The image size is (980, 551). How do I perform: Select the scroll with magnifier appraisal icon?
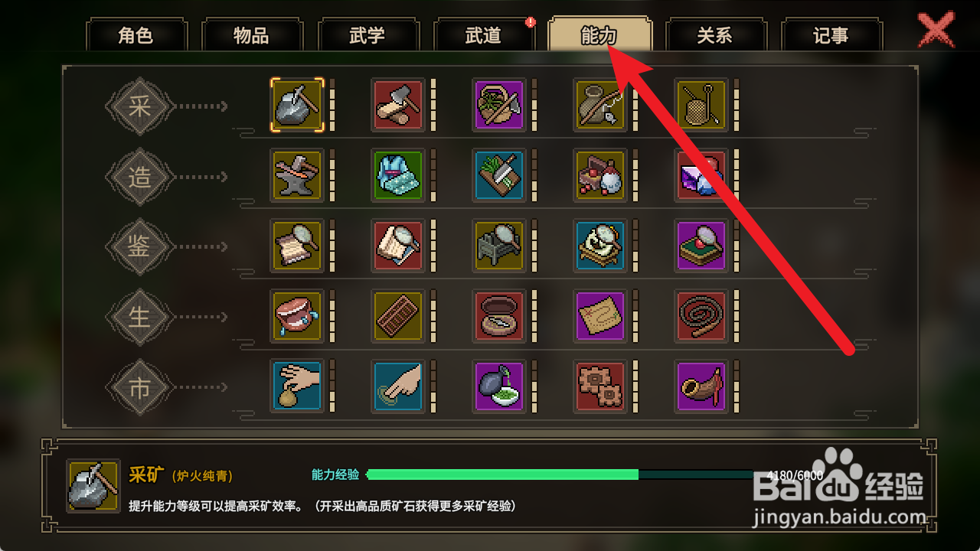297,246
